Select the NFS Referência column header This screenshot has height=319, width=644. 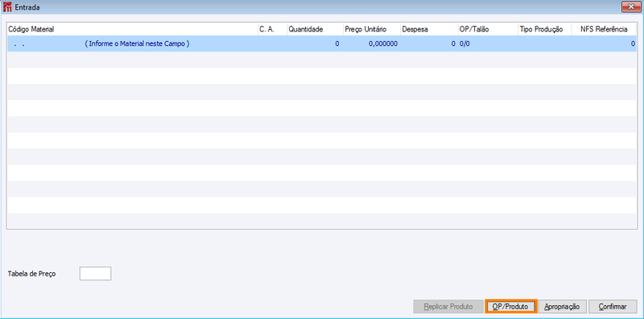(604, 30)
